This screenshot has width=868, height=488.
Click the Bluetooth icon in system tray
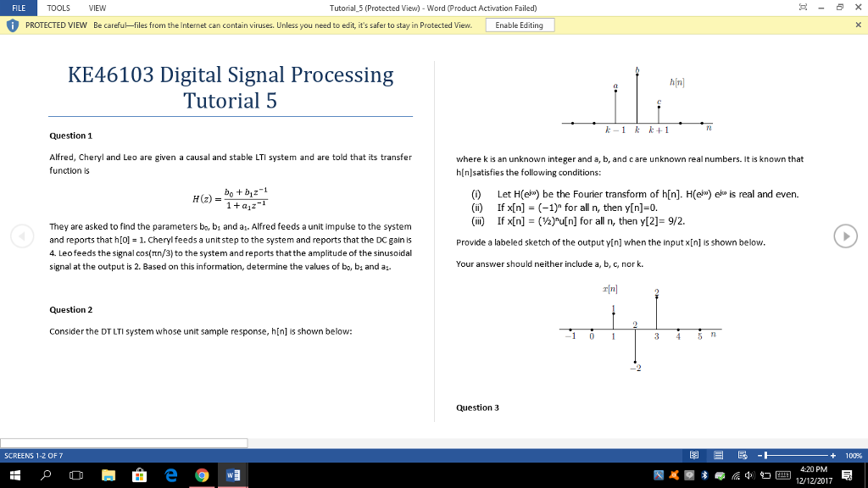click(x=704, y=476)
